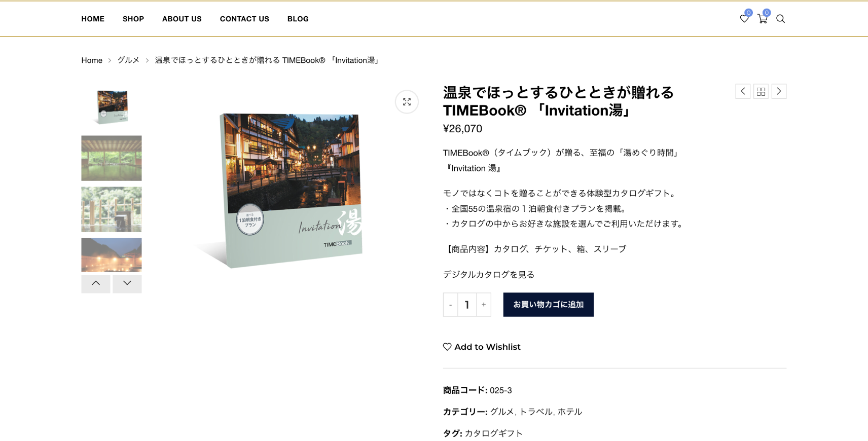
Task: Open the wishlist heart icon in header
Action: point(744,19)
